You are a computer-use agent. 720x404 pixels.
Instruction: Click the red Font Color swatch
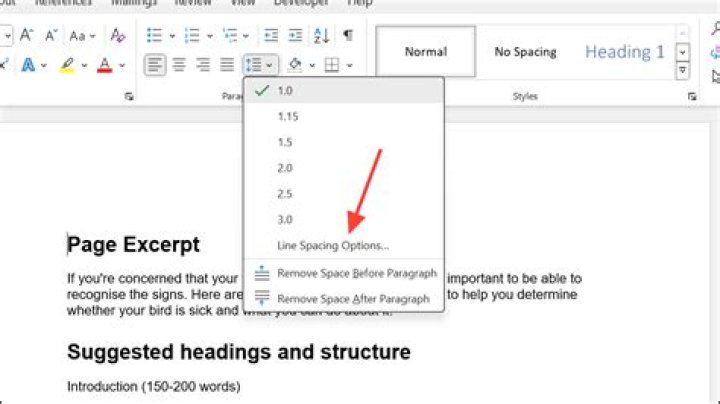pos(104,66)
